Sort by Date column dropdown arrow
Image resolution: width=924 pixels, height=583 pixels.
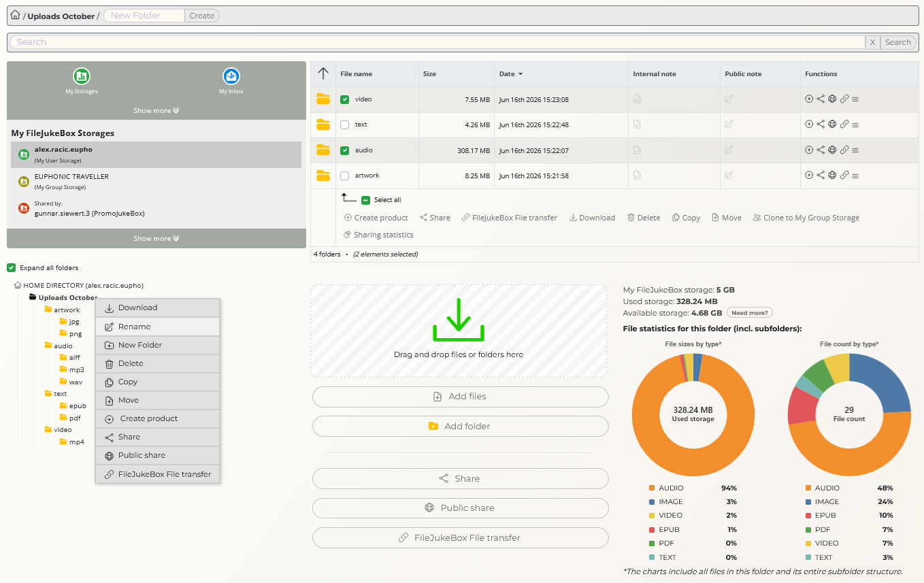click(x=521, y=73)
